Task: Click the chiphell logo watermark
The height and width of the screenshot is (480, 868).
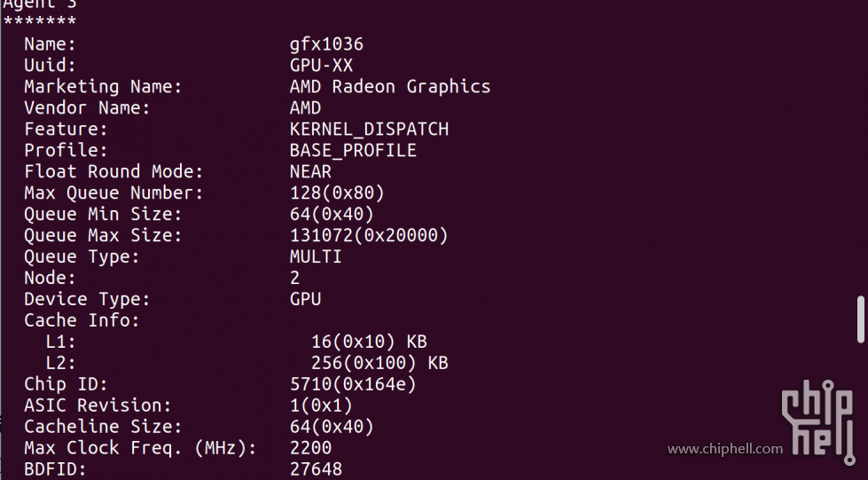Action: (818, 421)
